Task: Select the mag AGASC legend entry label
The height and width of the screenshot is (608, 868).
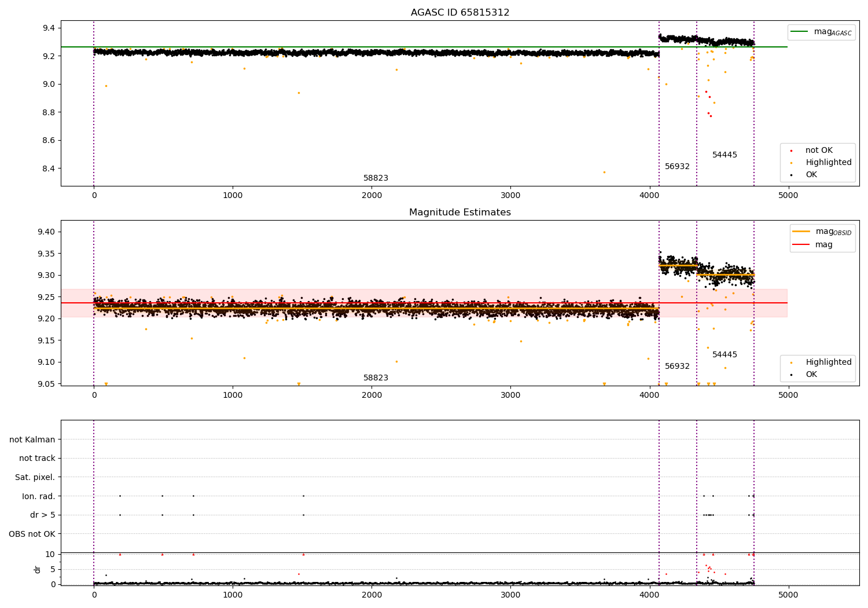Action: tap(833, 32)
